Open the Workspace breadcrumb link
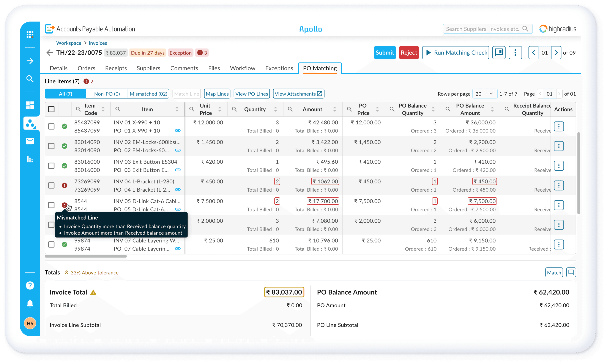Image resolution: width=607 pixels, height=364 pixels. pyautogui.click(x=69, y=43)
